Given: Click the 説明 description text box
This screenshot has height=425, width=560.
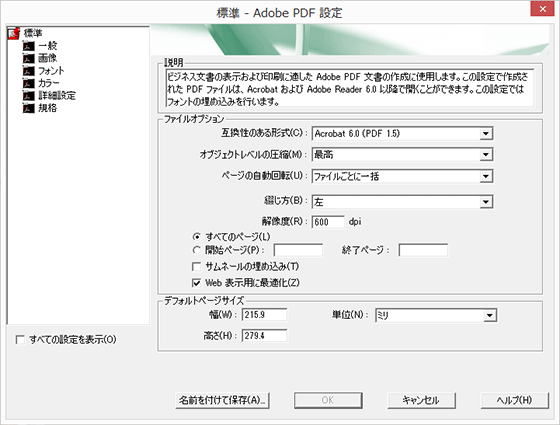Looking at the screenshot, I should pyautogui.click(x=350, y=88).
